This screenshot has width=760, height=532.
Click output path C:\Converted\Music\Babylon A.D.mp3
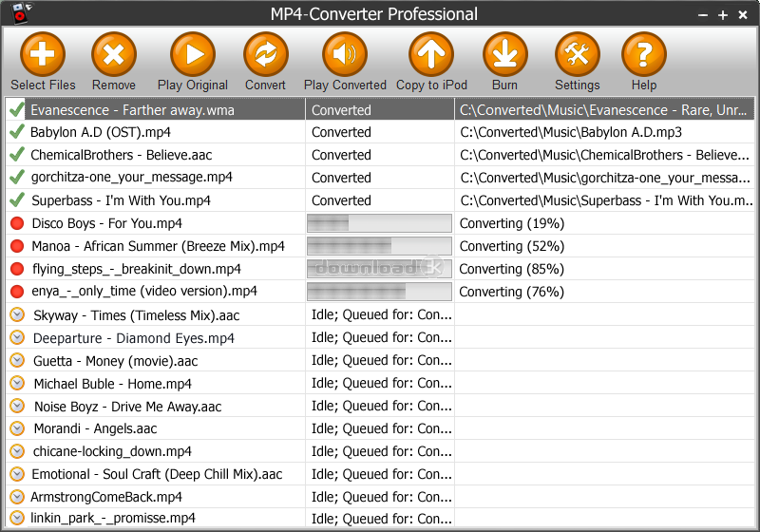tap(571, 132)
